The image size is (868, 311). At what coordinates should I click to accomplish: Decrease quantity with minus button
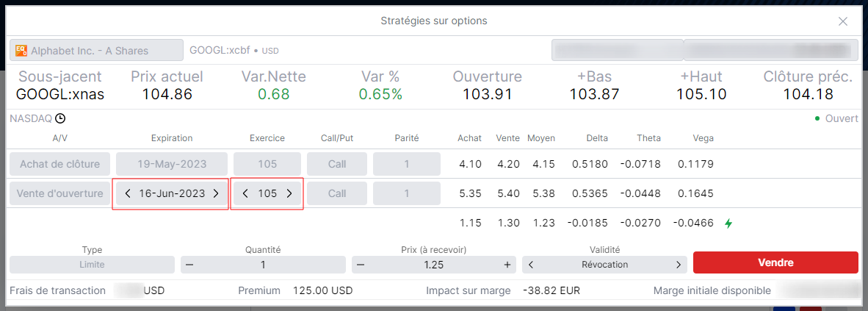point(189,265)
